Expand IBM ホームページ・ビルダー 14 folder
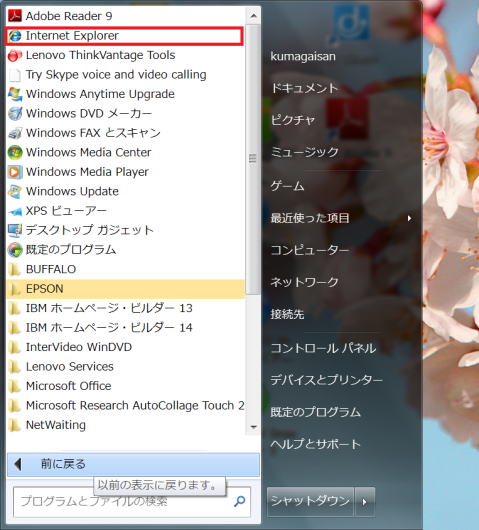Viewport: 479px width, 530px height. coord(125,328)
